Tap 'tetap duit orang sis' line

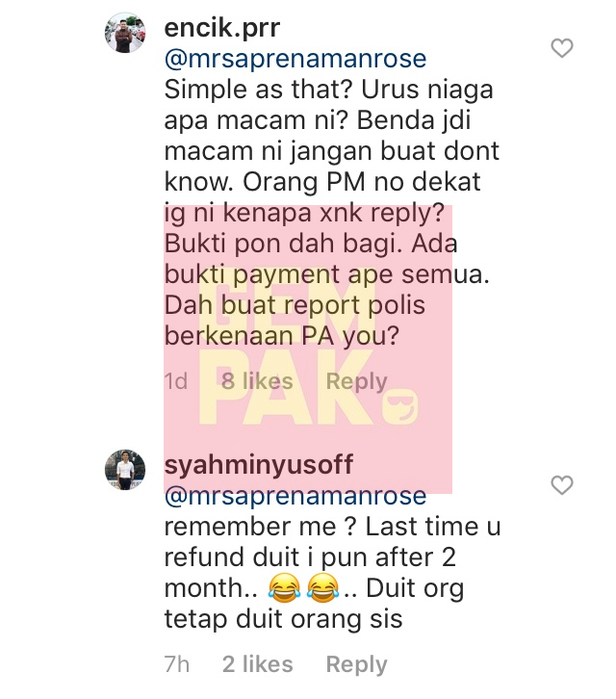(284, 619)
